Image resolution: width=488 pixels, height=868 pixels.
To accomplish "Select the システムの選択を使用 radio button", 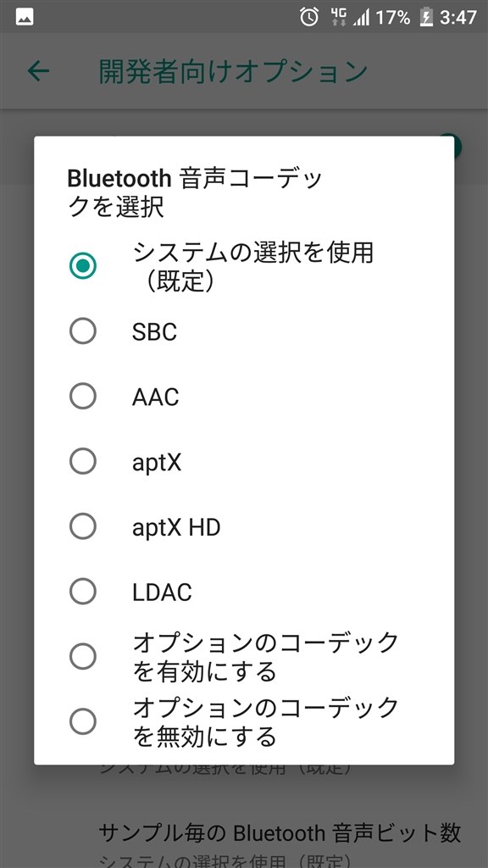I will 83,266.
